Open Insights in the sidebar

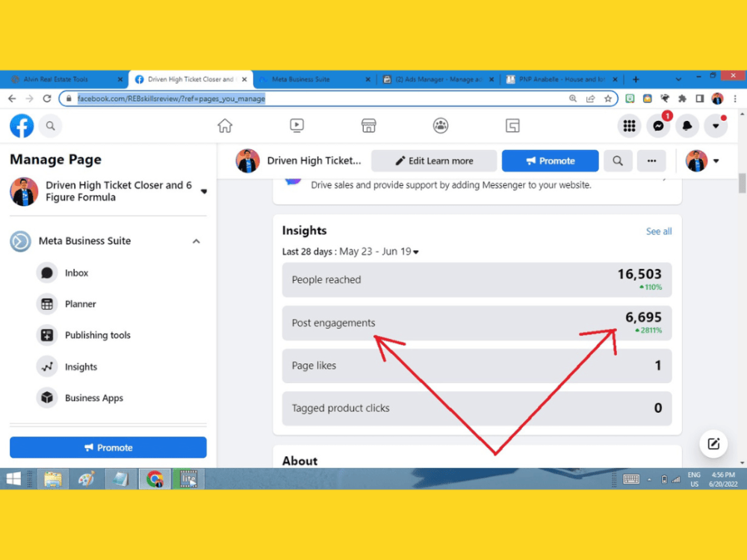(81, 367)
